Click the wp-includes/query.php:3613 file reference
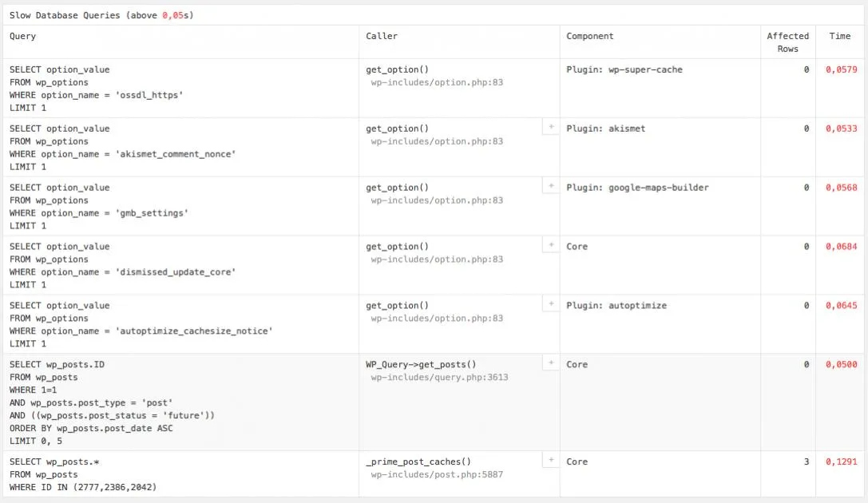This screenshot has height=503, width=868. [x=439, y=378]
